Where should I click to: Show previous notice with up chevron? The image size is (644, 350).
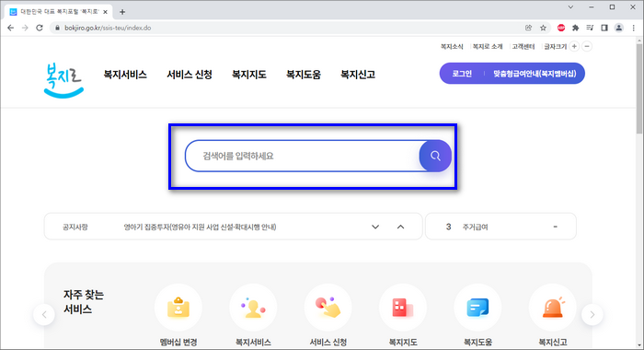[x=400, y=227]
